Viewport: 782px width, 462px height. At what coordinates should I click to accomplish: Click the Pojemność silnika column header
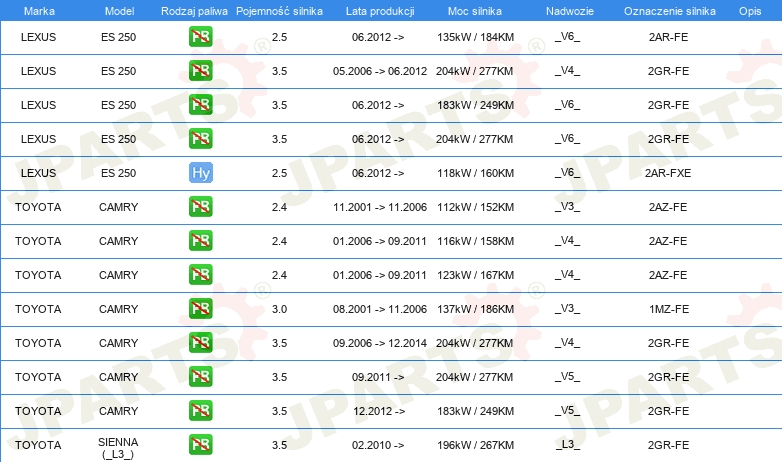click(x=279, y=11)
